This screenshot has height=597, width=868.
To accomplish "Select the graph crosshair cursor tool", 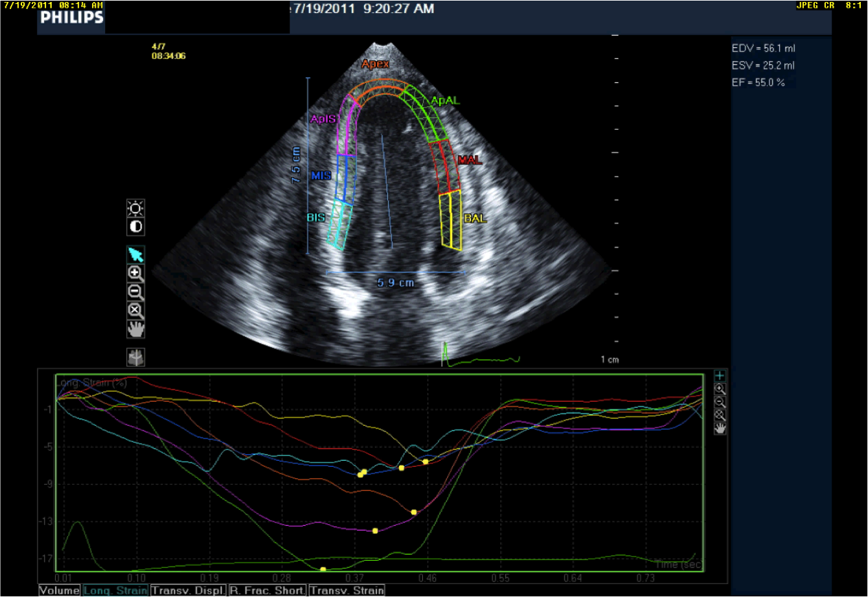I will 720,375.
